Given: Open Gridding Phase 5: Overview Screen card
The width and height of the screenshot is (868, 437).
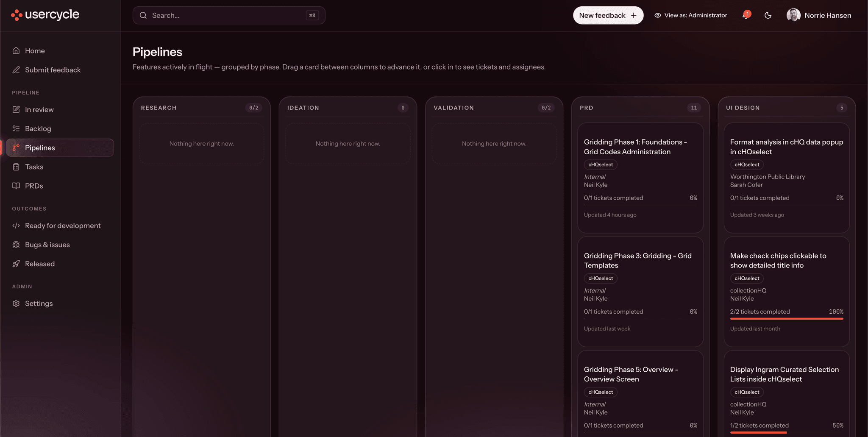Looking at the screenshot, I should coord(640,394).
